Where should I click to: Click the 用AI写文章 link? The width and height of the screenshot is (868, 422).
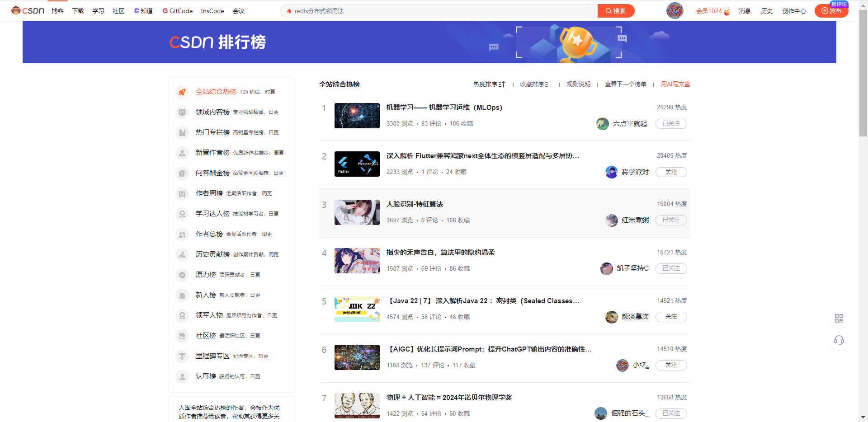click(x=675, y=84)
